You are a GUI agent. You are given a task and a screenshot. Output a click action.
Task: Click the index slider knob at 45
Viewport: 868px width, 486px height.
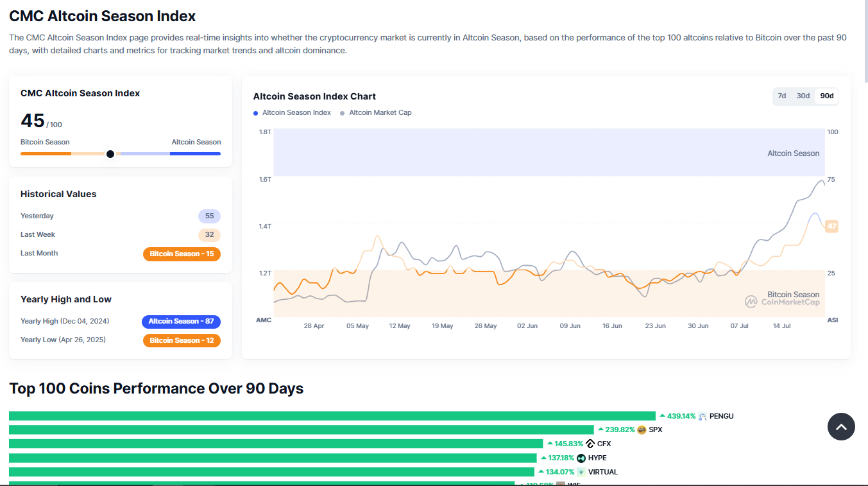point(110,153)
